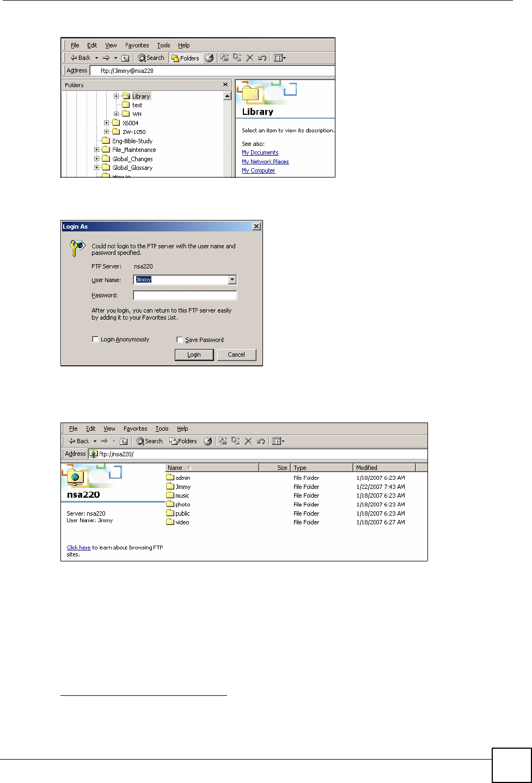Click Move To icon in nsa220 window toolbar
The height and width of the screenshot is (783, 532).
pyautogui.click(x=223, y=441)
